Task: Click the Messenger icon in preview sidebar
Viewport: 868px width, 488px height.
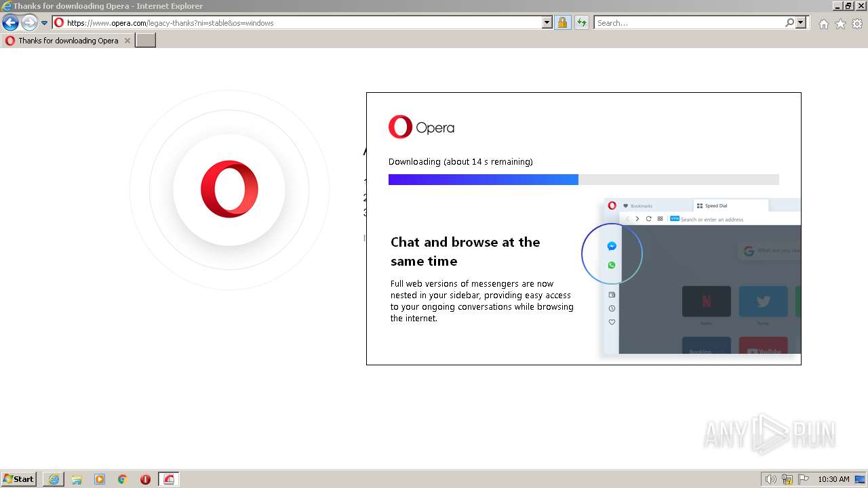Action: point(612,247)
